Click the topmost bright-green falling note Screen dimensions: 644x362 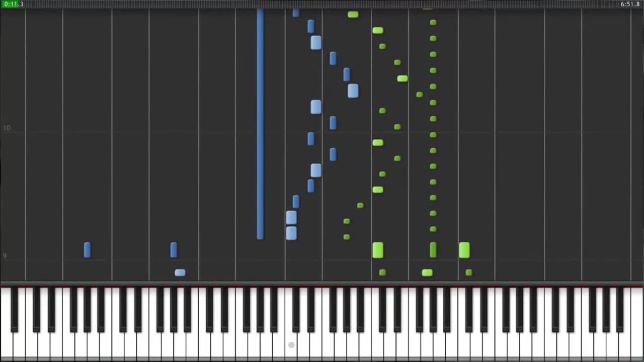tap(353, 15)
